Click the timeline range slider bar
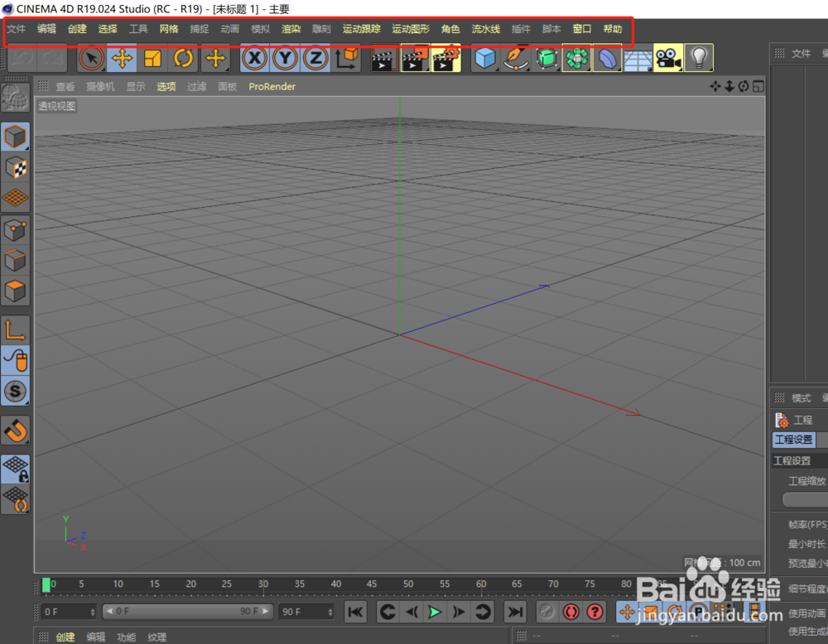Image resolution: width=828 pixels, height=644 pixels. click(x=187, y=611)
